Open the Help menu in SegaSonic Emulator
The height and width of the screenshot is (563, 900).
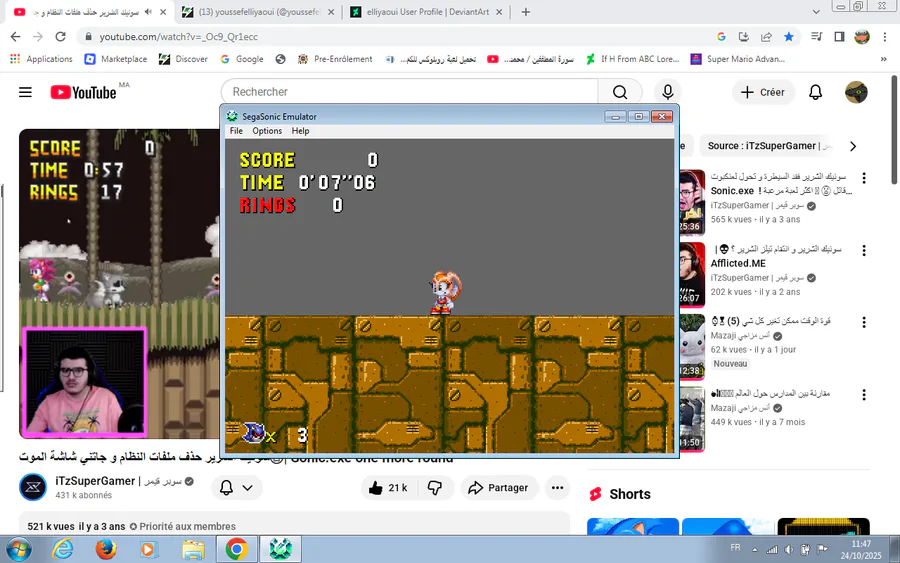point(300,131)
